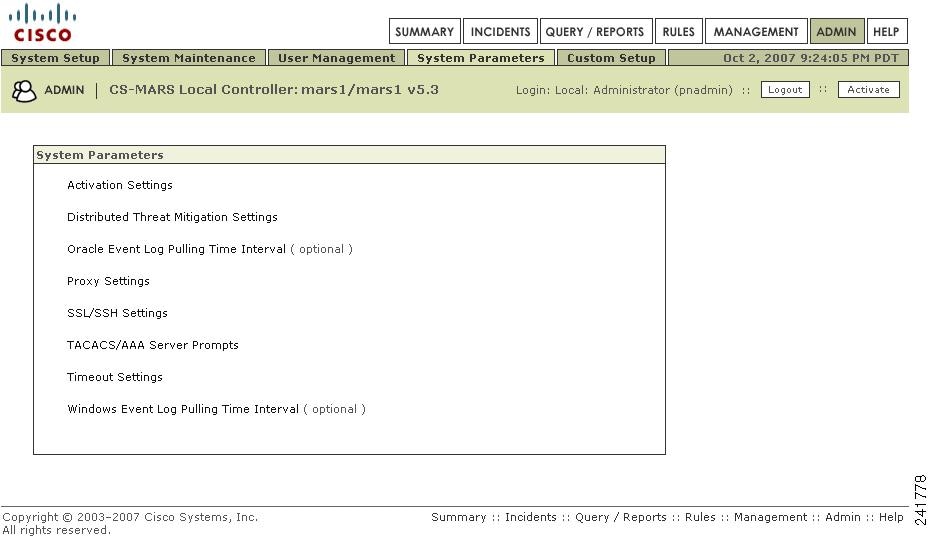This screenshot has height=538, width=929.
Task: Open Distributed Threat Mitigation Settings
Action: tap(172, 217)
